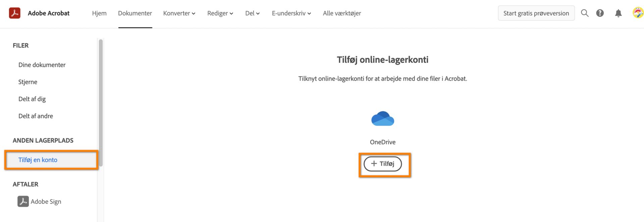Click Tilføj en konto link

click(38, 160)
